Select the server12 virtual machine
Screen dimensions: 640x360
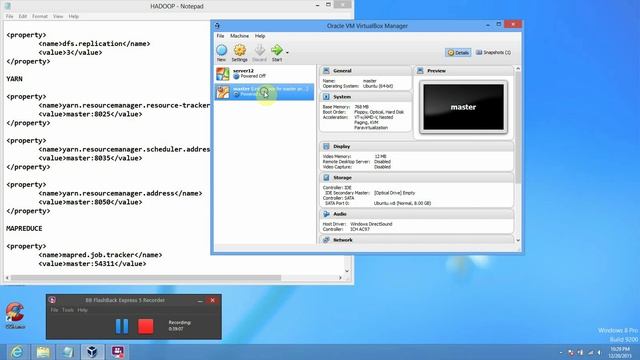264,73
